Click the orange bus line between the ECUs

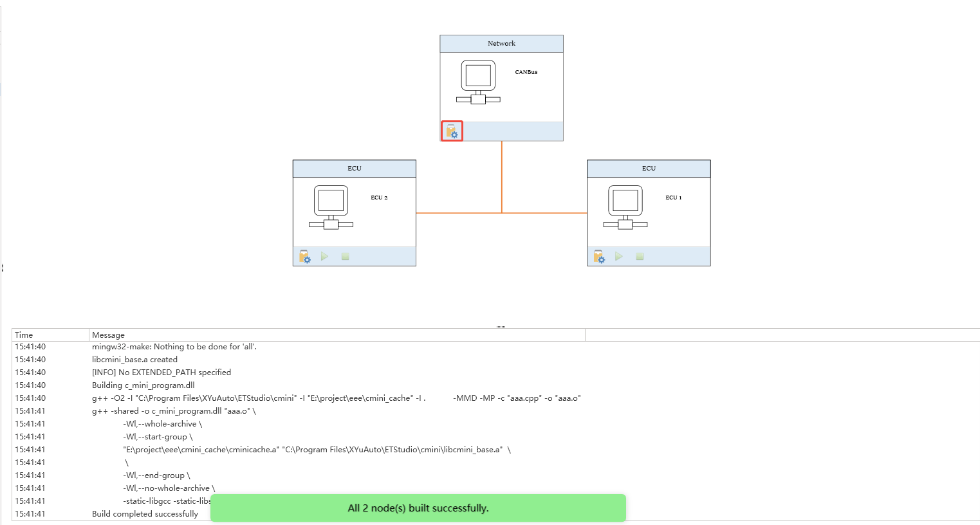[501, 213]
